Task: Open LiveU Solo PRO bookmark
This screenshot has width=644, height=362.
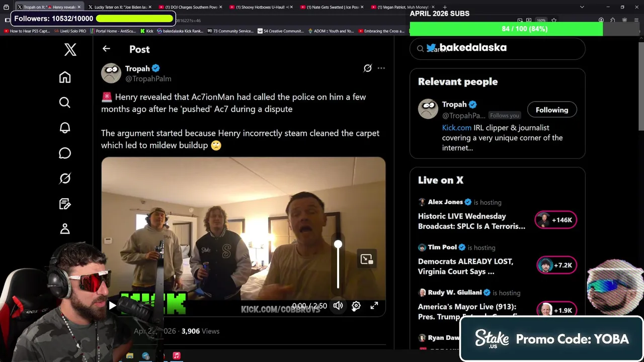Action: pos(70,31)
